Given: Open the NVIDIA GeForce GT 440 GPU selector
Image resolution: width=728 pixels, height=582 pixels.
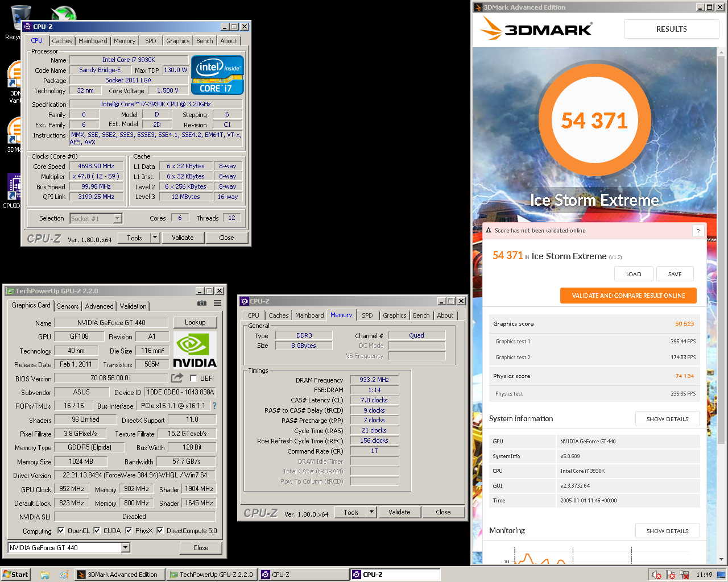Looking at the screenshot, I should coord(69,547).
